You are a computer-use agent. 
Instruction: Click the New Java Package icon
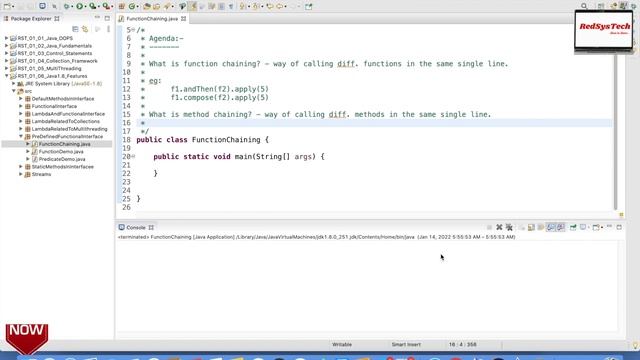coord(122,6)
